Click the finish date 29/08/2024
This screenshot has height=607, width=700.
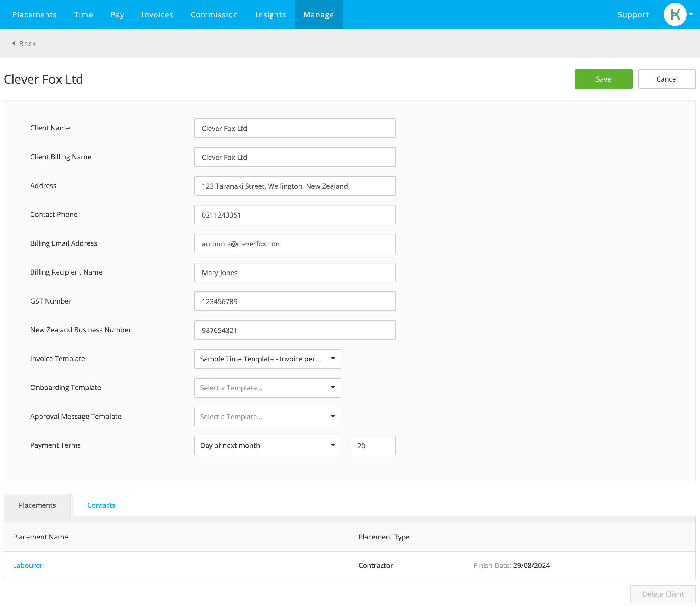(x=531, y=565)
